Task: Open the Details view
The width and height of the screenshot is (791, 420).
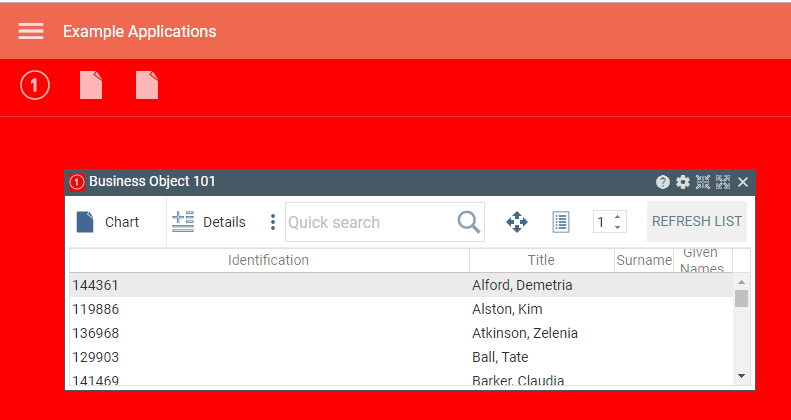Action: click(x=209, y=222)
